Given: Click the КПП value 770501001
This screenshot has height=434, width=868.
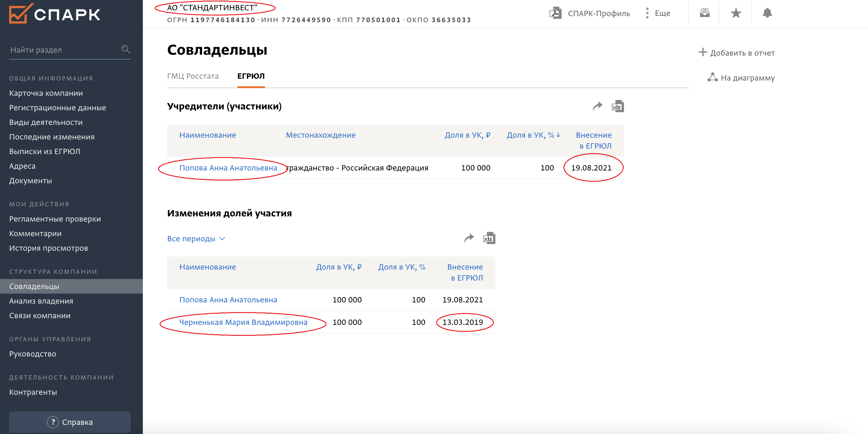Looking at the screenshot, I should (x=378, y=20).
